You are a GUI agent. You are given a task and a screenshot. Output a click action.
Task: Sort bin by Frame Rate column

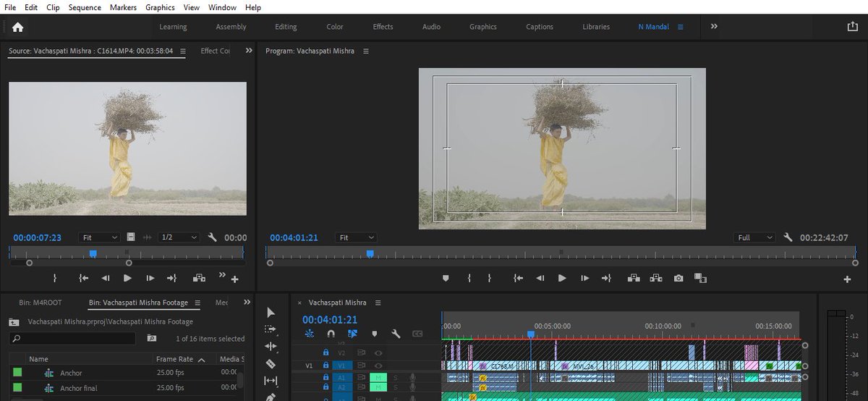tap(175, 359)
